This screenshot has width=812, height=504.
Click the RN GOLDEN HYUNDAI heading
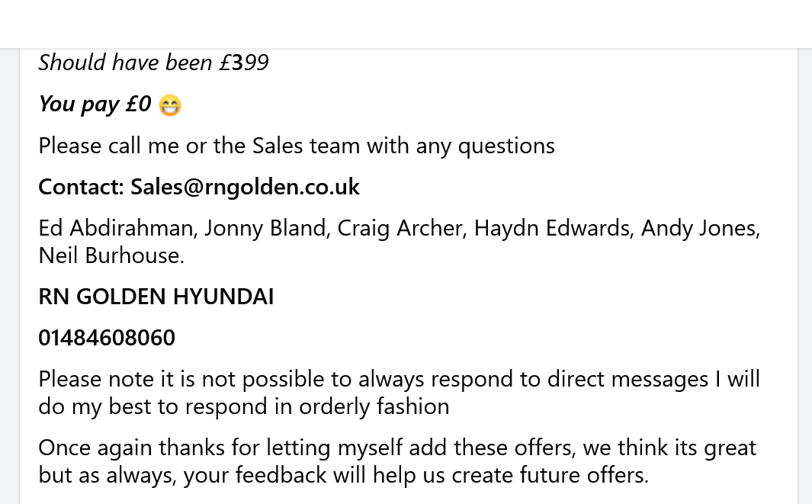tap(156, 297)
